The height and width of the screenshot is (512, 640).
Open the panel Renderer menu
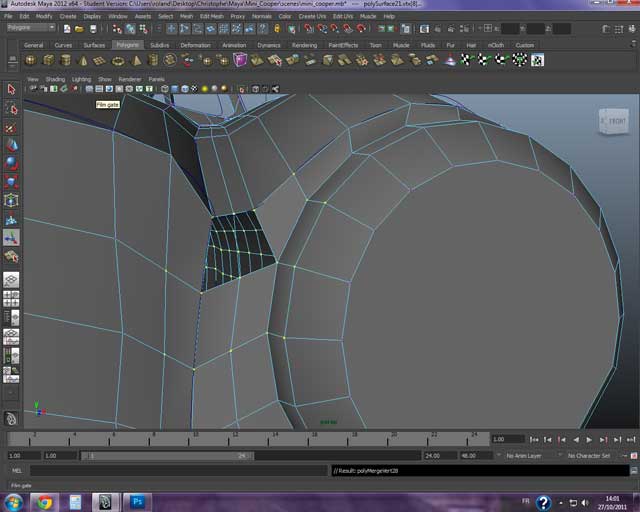point(130,79)
